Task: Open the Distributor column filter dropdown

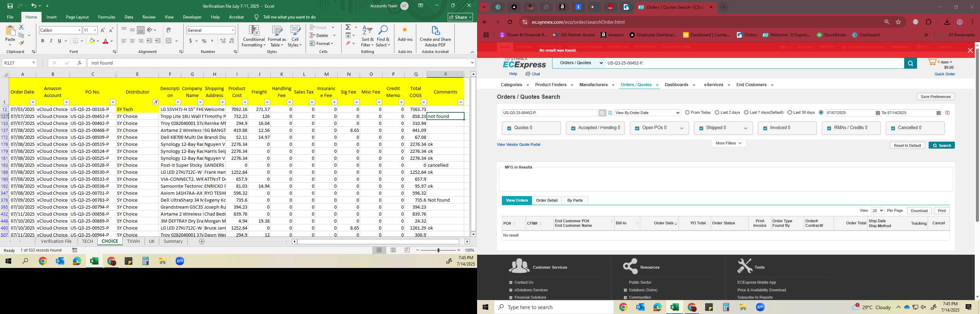Action: [156, 102]
